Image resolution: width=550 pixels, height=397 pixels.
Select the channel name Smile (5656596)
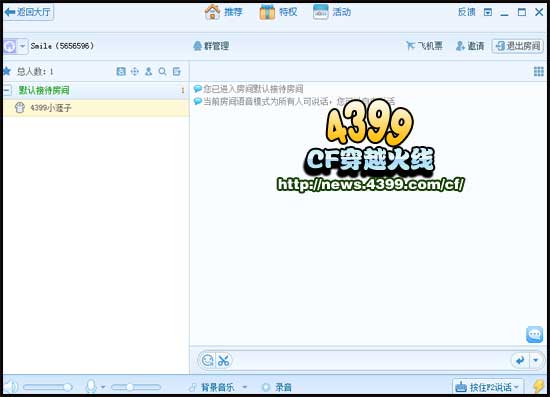tap(62, 46)
